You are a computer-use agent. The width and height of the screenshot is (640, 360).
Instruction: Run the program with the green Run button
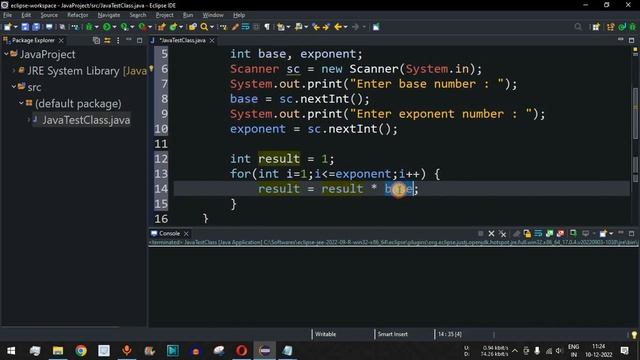click(x=107, y=27)
